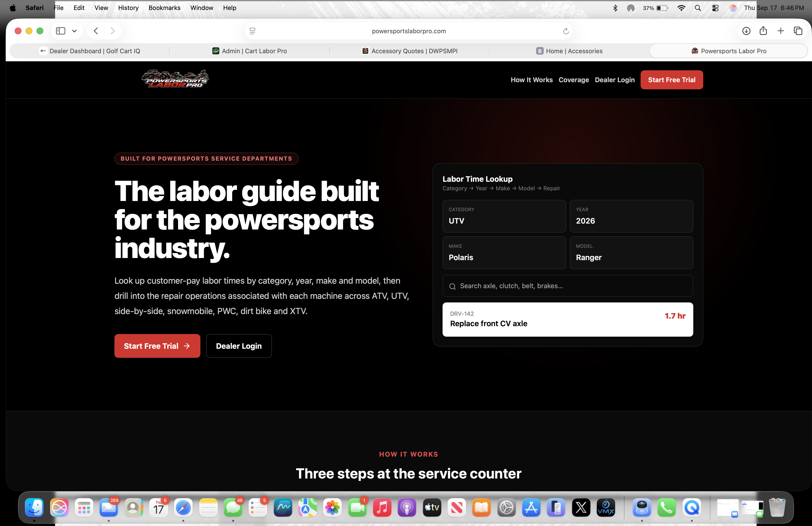
Task: Open Safari compass icon in Dock
Action: tap(183, 507)
